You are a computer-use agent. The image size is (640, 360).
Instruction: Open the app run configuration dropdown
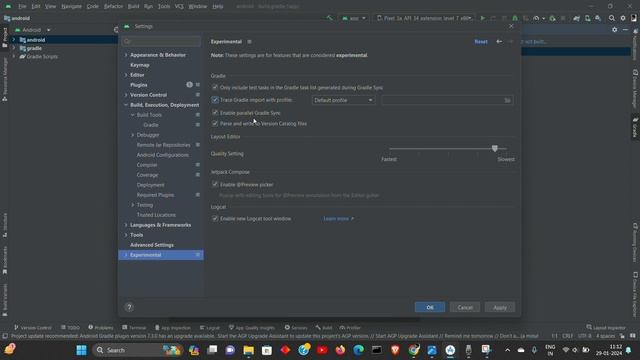point(353,18)
